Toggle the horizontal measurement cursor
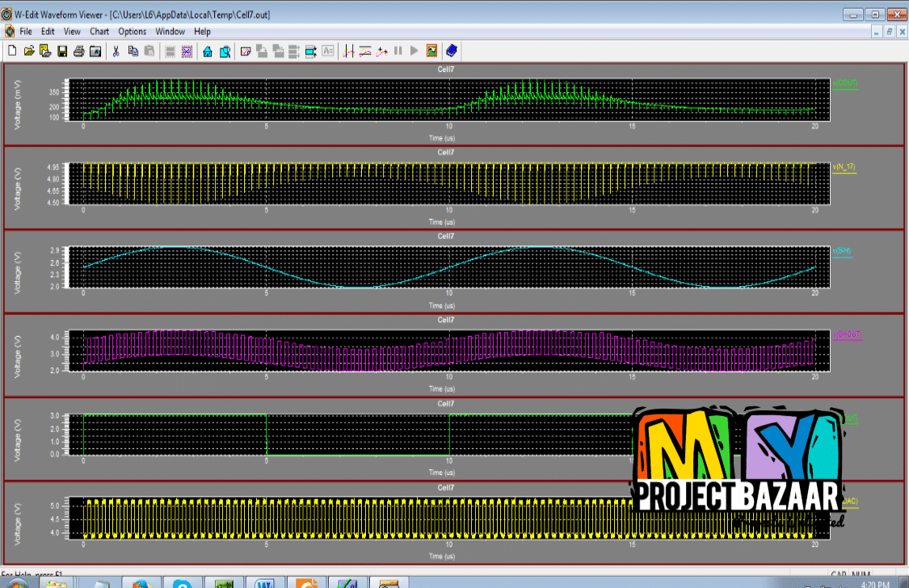 click(x=365, y=51)
